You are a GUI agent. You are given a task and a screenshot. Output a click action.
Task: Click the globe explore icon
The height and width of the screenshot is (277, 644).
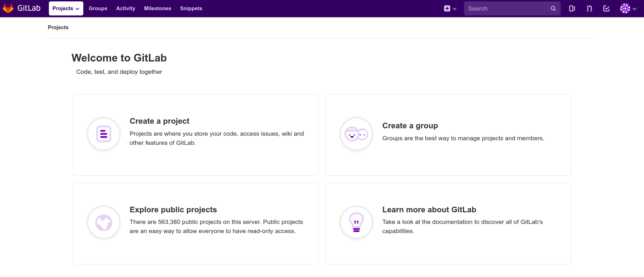click(x=104, y=223)
